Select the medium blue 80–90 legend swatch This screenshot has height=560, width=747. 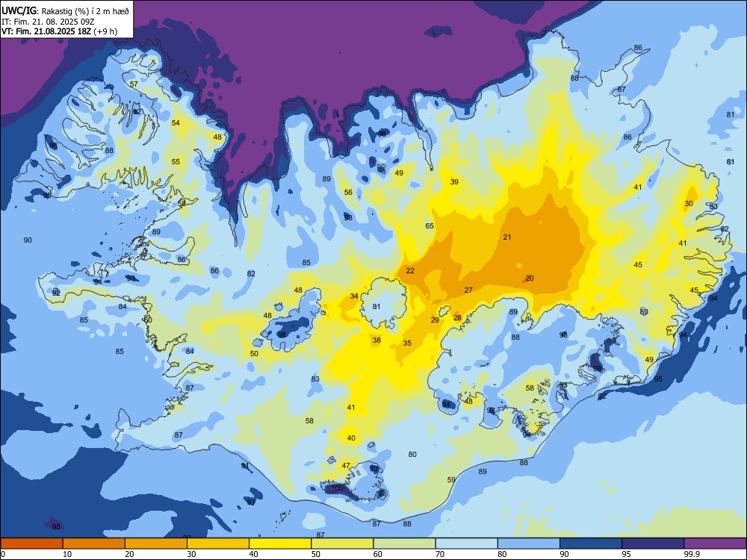(x=529, y=544)
